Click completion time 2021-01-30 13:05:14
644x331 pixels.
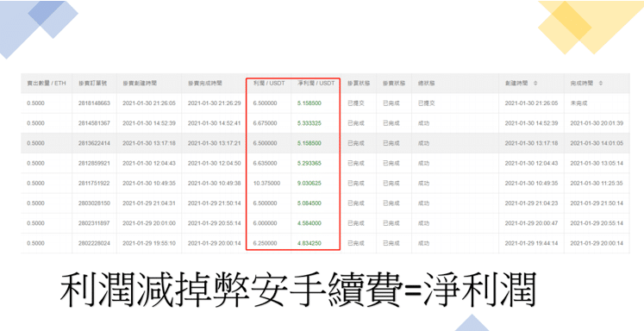pos(597,164)
